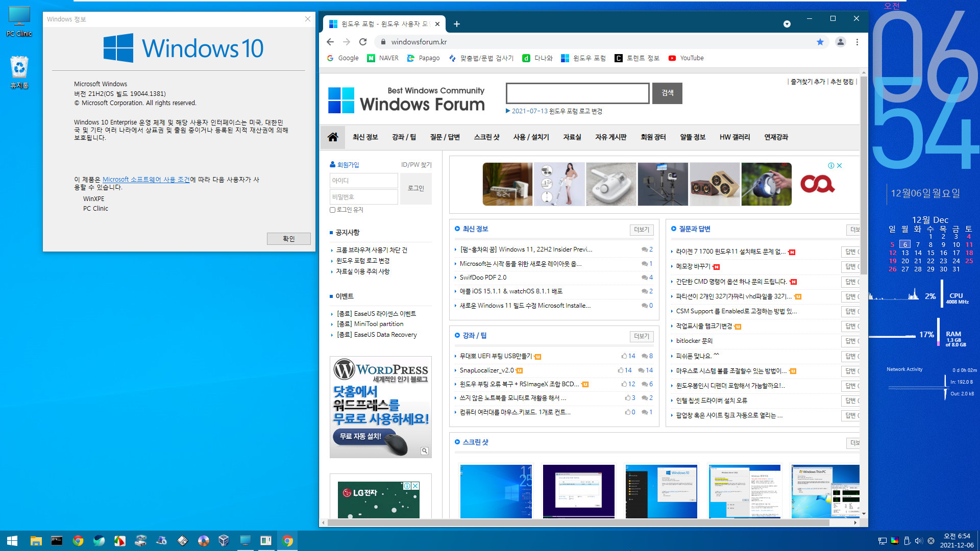Open the 다나와 bookmark
The height and width of the screenshot is (551, 980).
tap(537, 58)
